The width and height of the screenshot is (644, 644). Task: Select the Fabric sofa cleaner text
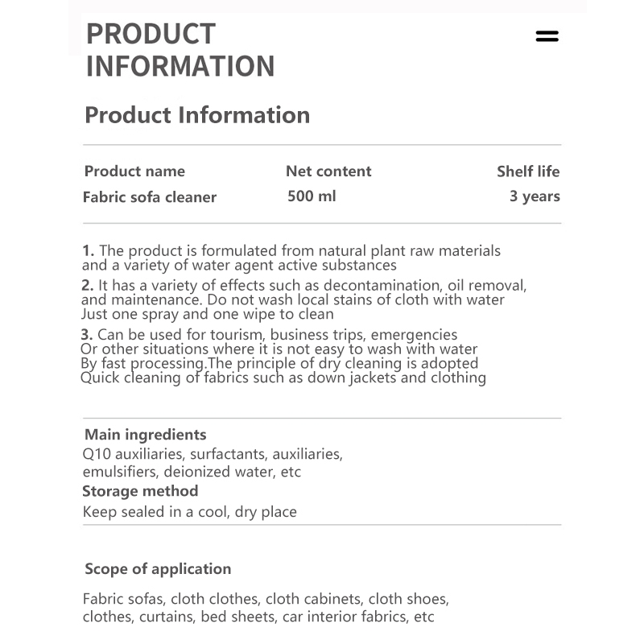150,197
